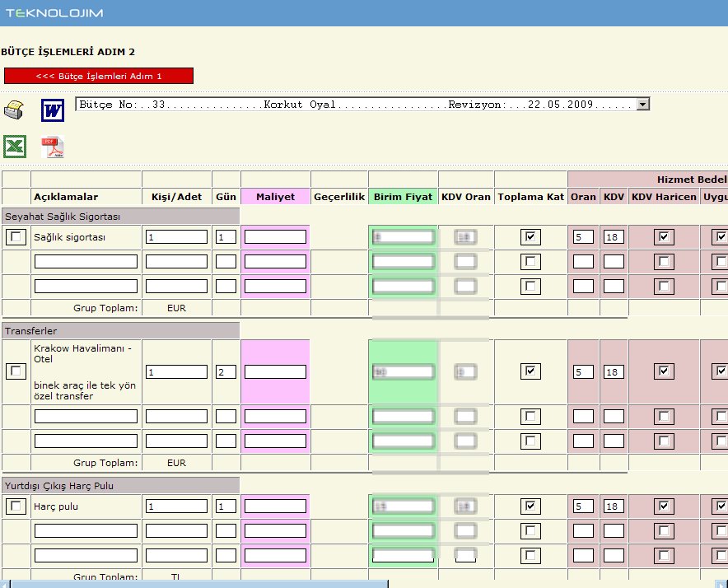Click KDV field in Krakow transfer row
728x588 pixels.
point(614,372)
